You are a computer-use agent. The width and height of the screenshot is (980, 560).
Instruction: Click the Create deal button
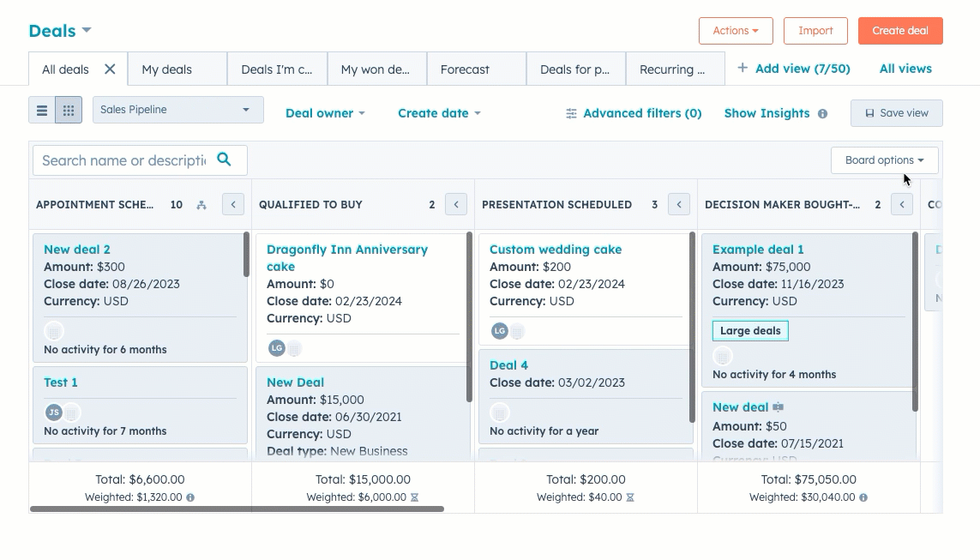coord(899,31)
